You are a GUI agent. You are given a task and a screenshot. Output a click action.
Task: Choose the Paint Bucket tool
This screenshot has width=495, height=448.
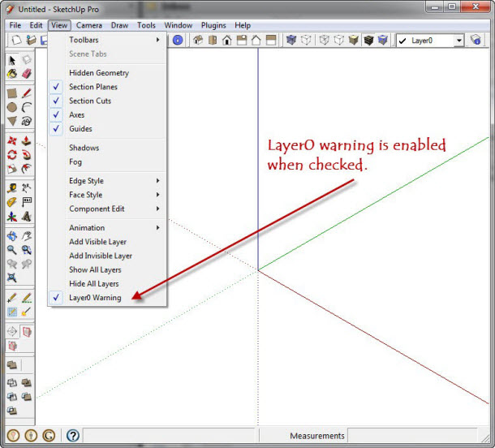click(12, 74)
